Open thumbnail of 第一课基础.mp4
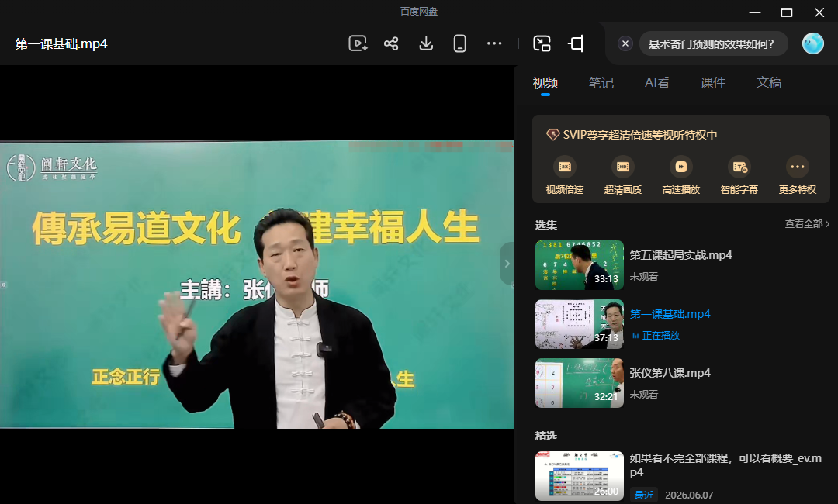Viewport: 838px width, 504px height. [580, 324]
